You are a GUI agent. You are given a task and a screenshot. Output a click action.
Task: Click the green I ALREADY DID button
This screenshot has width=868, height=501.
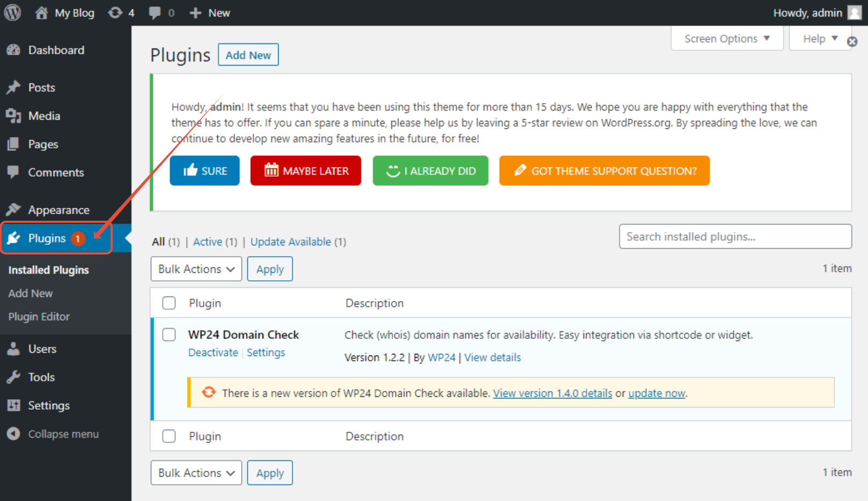click(x=431, y=171)
